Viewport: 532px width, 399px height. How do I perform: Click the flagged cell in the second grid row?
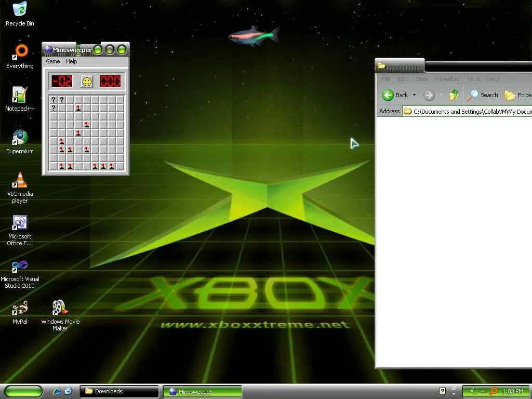78,108
